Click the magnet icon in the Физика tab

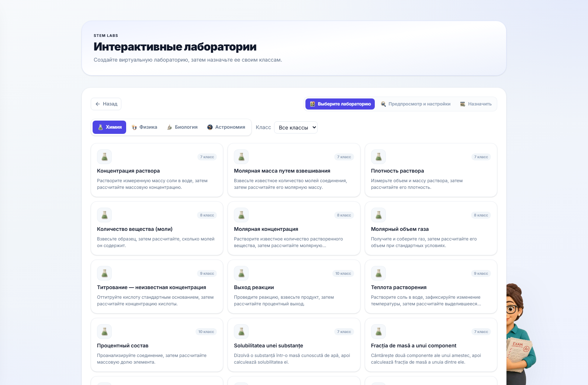click(134, 127)
